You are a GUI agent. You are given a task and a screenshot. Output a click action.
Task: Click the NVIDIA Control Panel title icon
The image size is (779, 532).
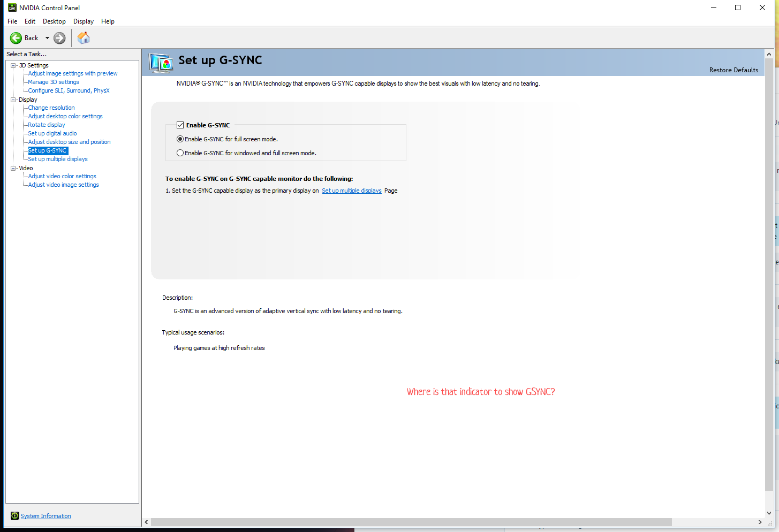coord(12,7)
